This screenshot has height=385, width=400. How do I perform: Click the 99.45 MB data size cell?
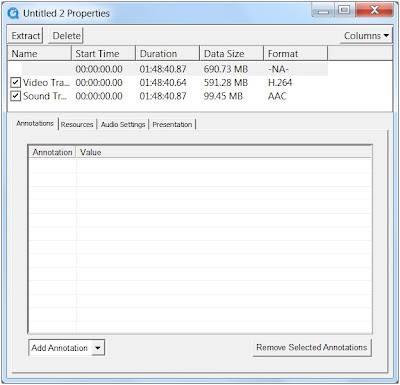[x=223, y=96]
